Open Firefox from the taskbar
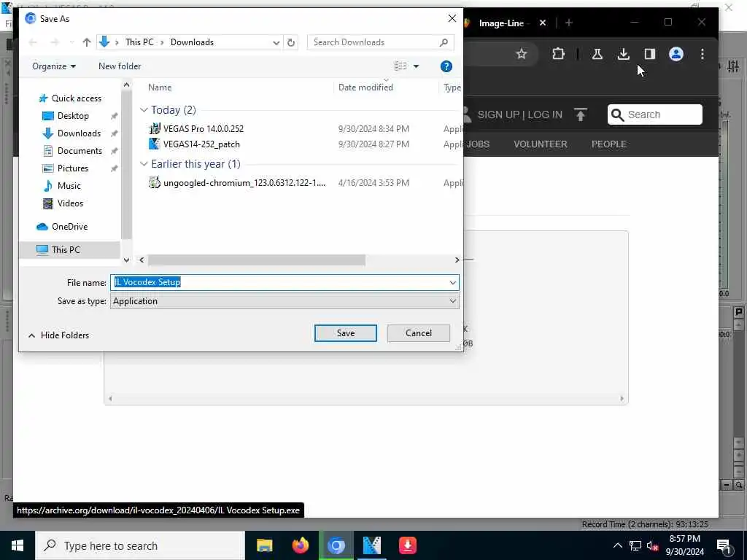The width and height of the screenshot is (747, 560). pos(300,545)
